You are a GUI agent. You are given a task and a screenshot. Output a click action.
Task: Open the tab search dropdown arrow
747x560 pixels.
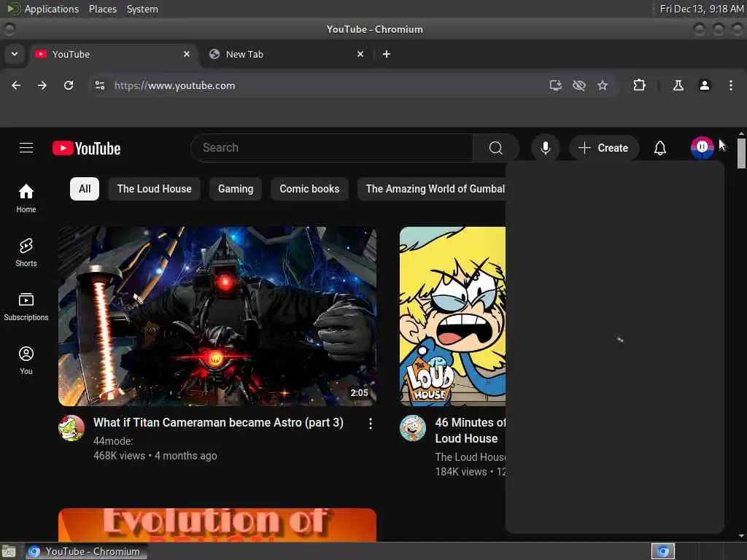[15, 54]
